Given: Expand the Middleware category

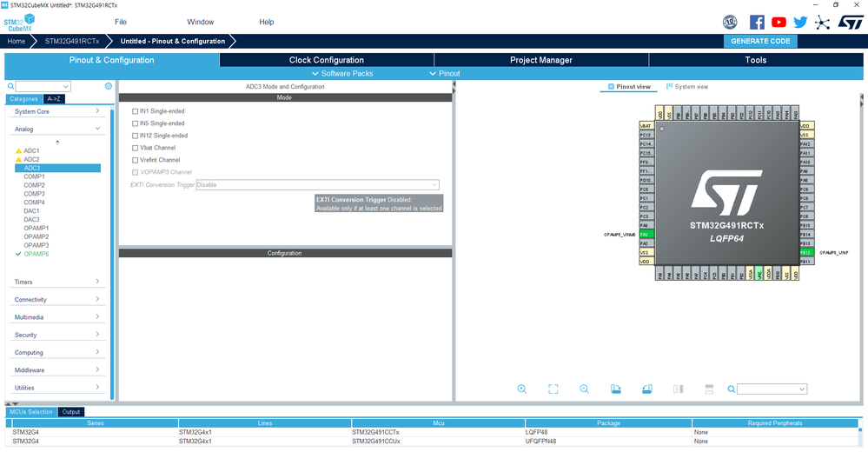Looking at the screenshot, I should pyautogui.click(x=57, y=370).
